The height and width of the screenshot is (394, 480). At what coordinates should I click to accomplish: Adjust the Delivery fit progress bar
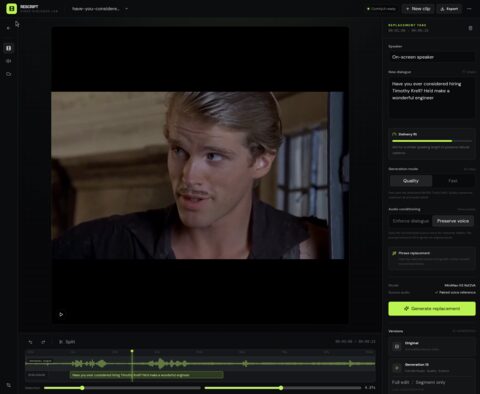432,141
